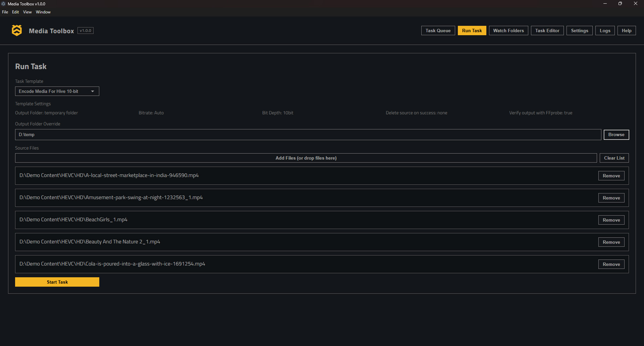644x346 pixels.
Task: View the application Logs
Action: [605, 31]
